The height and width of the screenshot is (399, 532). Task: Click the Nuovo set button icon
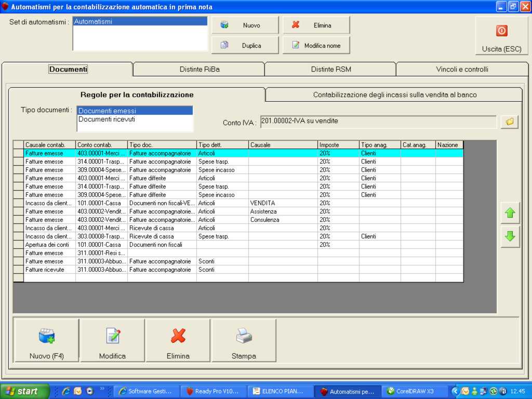click(x=224, y=25)
